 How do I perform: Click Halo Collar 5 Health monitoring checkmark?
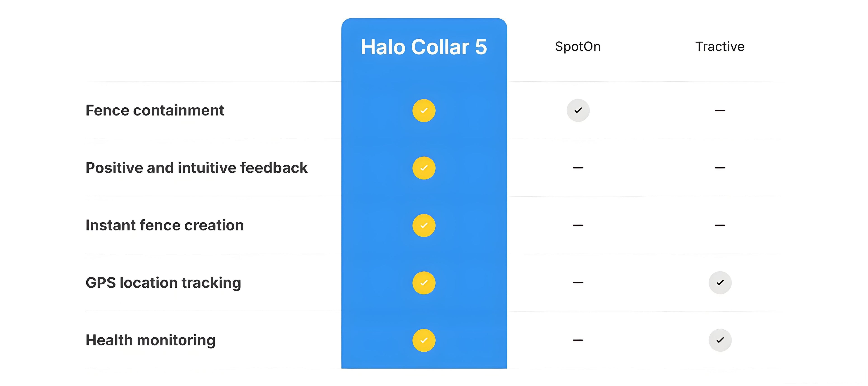click(424, 340)
